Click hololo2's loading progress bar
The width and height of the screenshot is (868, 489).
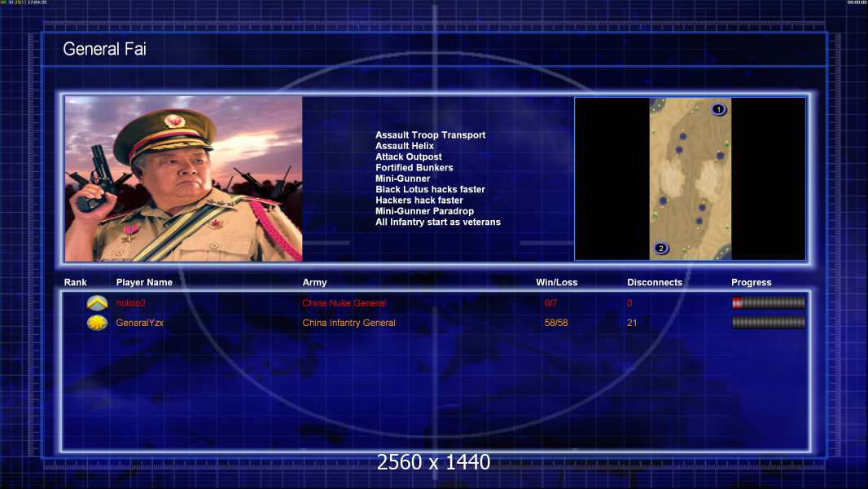(769, 303)
